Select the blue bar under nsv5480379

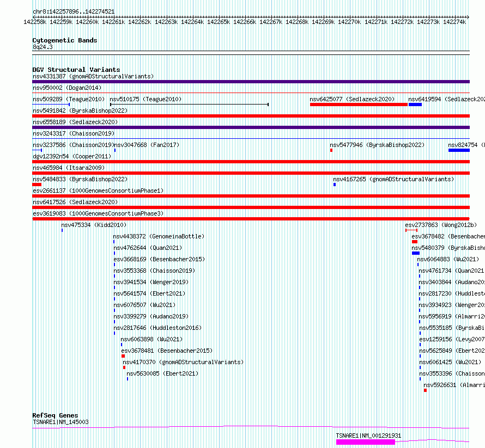[416, 253]
